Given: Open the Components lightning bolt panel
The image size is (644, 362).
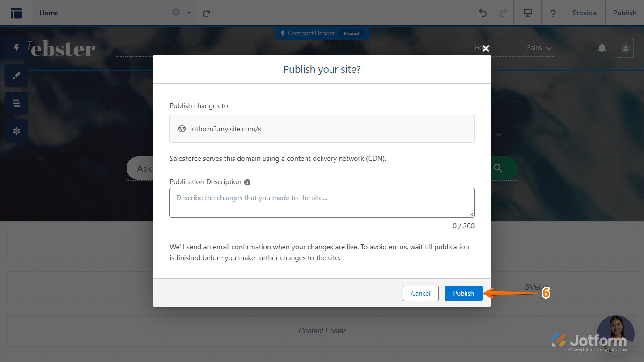Looking at the screenshot, I should click(x=17, y=48).
